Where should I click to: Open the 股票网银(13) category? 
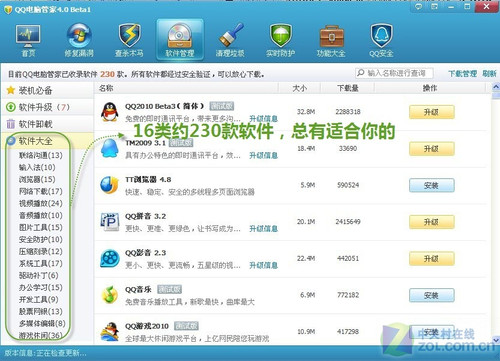(x=41, y=311)
